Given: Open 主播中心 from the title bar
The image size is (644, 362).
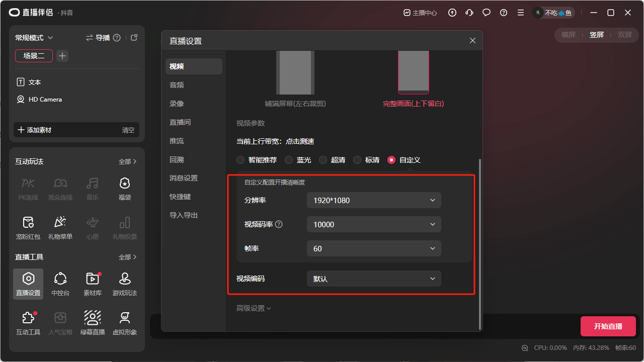Looking at the screenshot, I should [420, 13].
